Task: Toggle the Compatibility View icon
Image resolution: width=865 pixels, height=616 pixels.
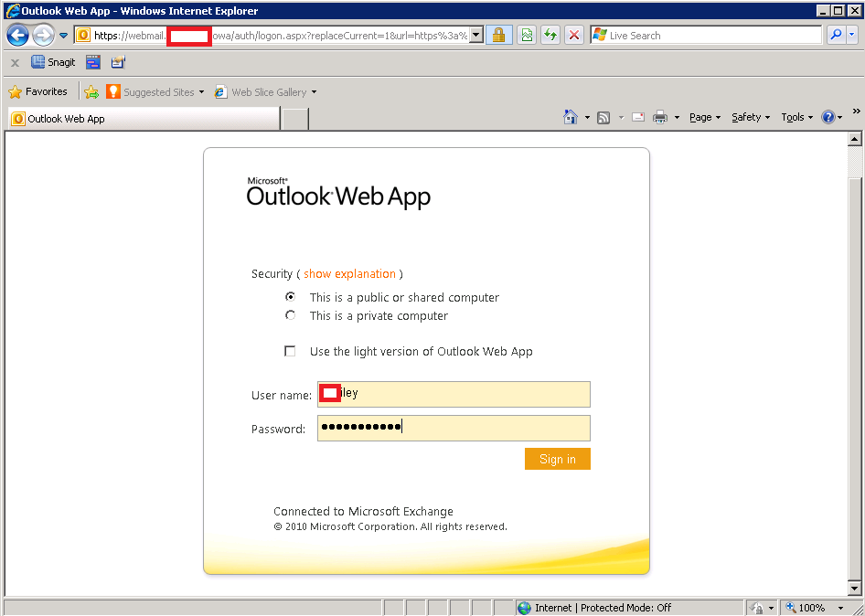Action: 527,36
